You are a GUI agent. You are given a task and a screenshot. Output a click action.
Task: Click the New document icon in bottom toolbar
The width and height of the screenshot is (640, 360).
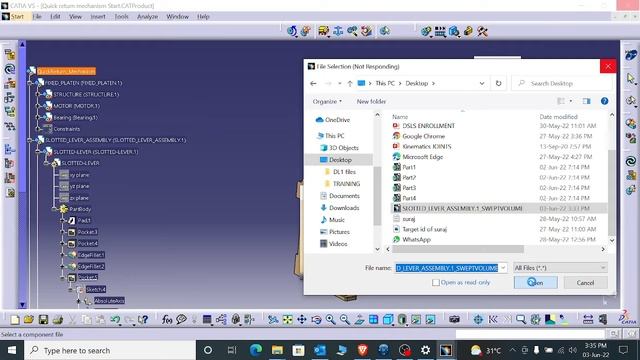(15, 320)
